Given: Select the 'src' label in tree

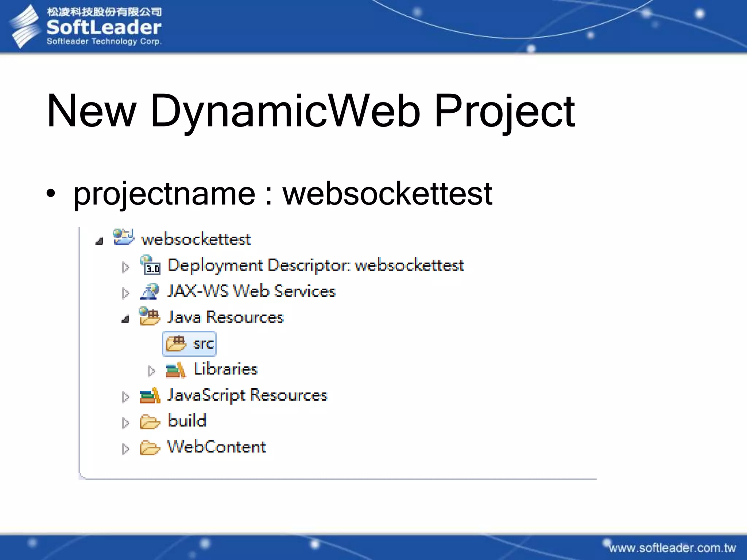Looking at the screenshot, I should pyautogui.click(x=203, y=344).
